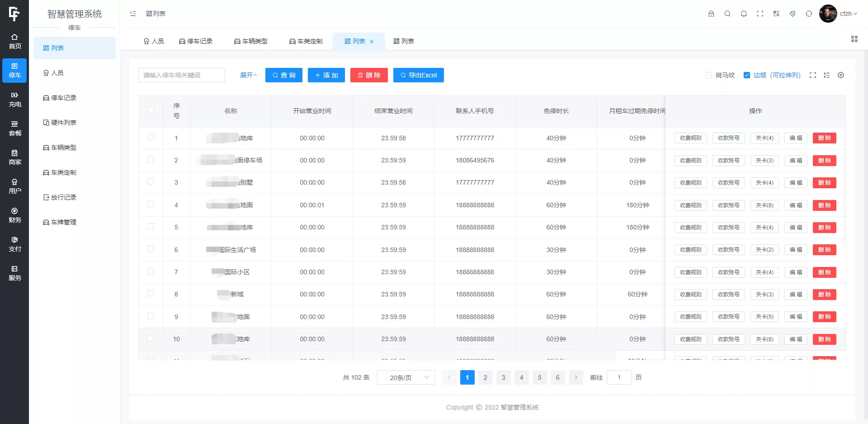This screenshot has height=424, width=868.
Task: Go to page 6
Action: click(557, 377)
